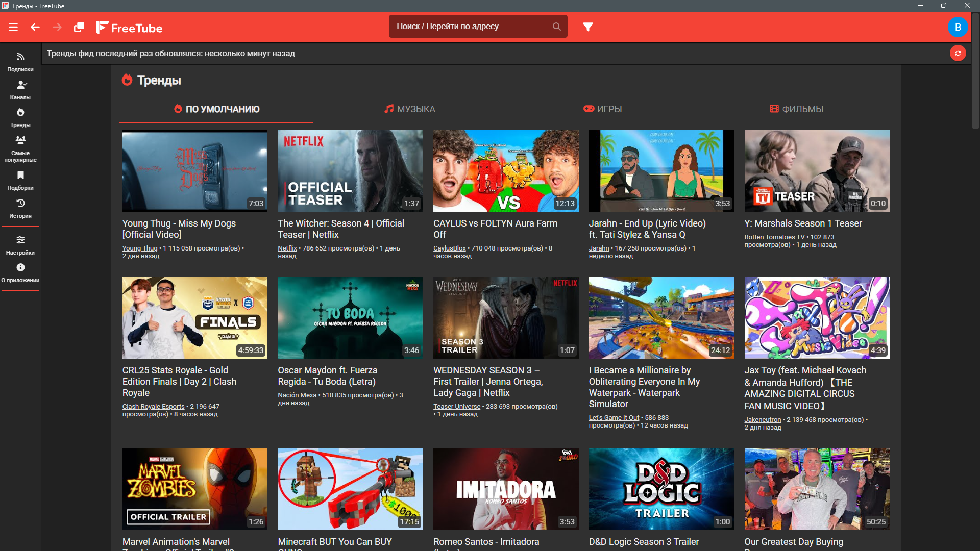Select the ПО УМОЛЧАНИЮ tab
Image resolution: width=980 pixels, height=551 pixels.
pyautogui.click(x=216, y=109)
